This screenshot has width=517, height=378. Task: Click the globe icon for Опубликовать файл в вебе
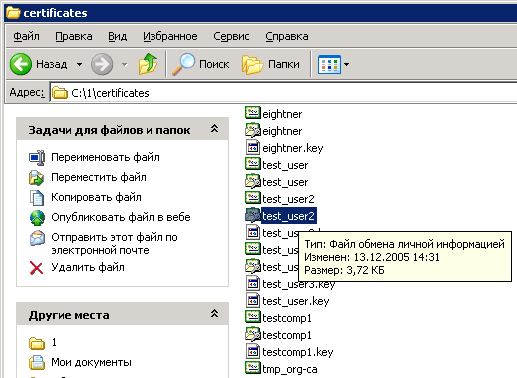(x=37, y=218)
